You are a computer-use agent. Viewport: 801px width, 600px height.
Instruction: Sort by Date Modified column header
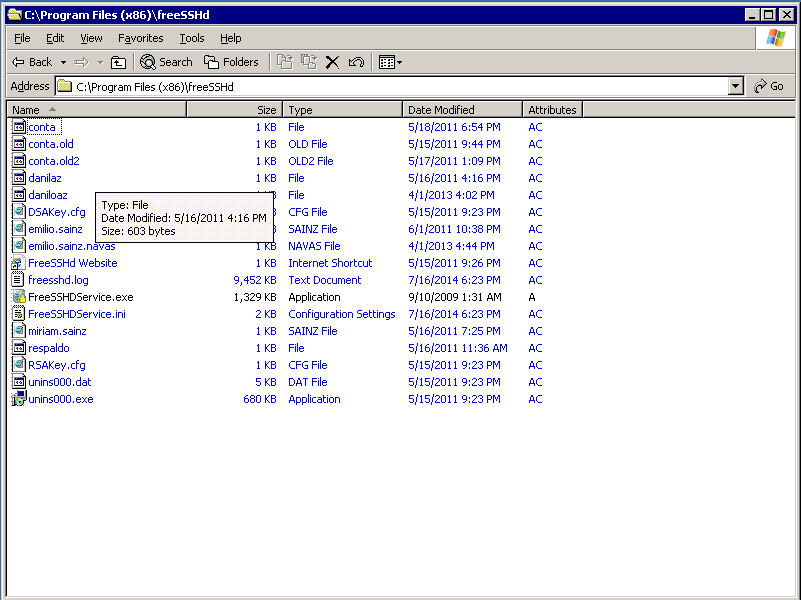point(462,110)
